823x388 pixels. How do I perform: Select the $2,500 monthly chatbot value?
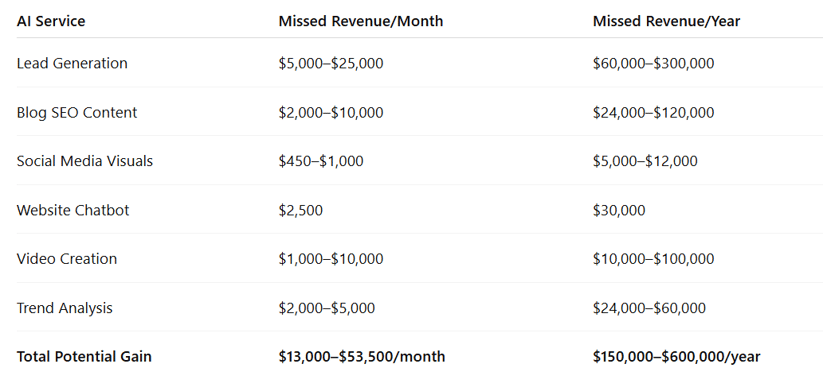pos(301,210)
